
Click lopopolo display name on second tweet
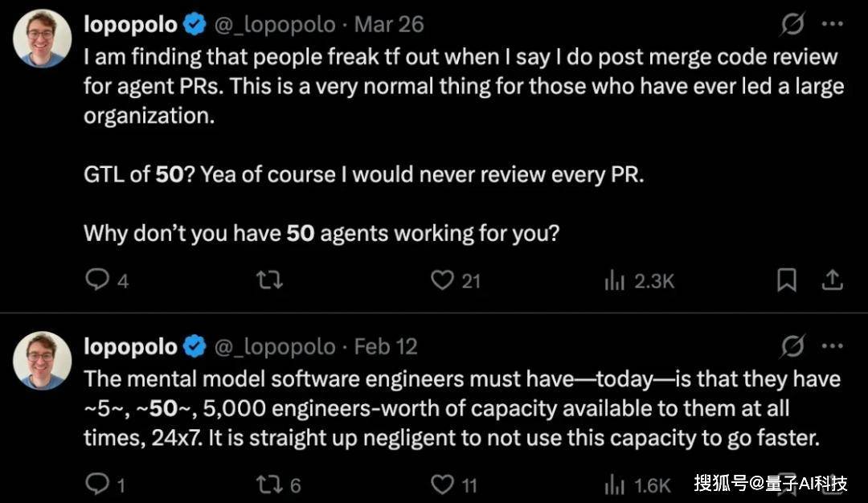pos(130,346)
